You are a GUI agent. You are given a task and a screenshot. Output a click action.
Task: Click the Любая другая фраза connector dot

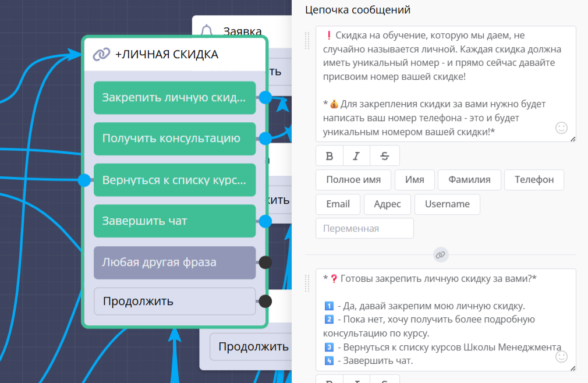click(x=265, y=263)
